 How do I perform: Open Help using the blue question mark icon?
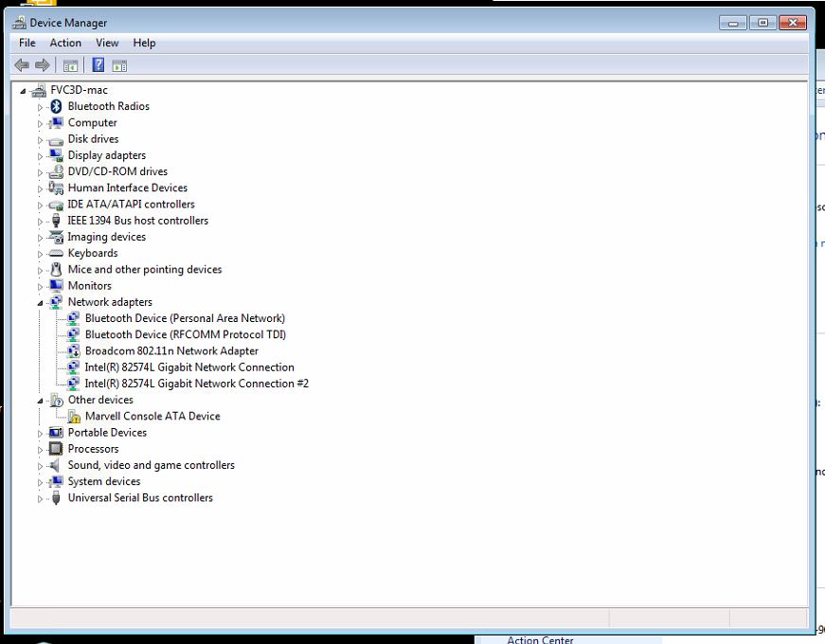click(x=96, y=64)
